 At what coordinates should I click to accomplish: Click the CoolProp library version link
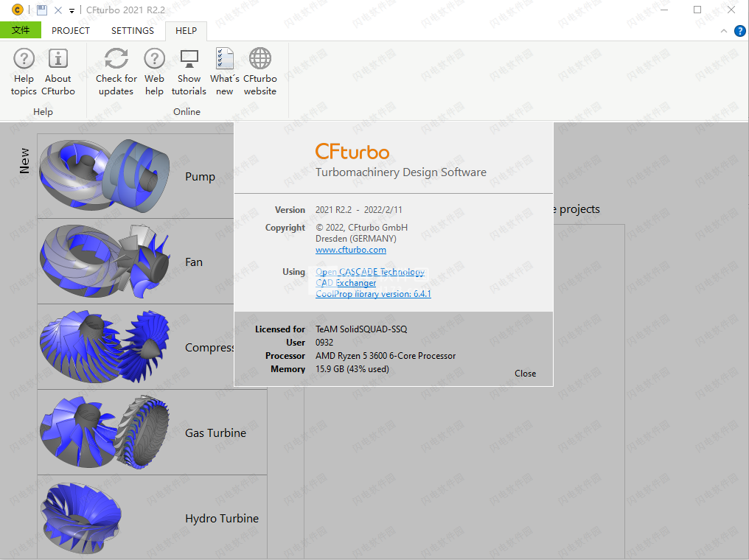tap(373, 293)
